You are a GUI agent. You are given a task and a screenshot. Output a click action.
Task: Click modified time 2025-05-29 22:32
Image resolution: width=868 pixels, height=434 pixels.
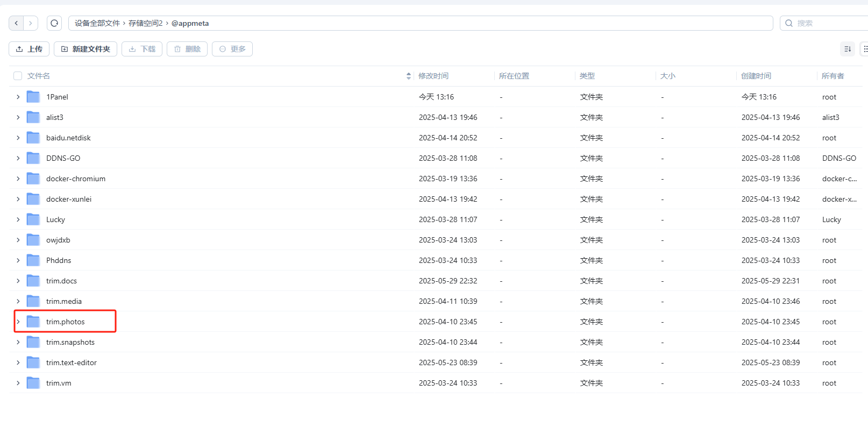448,281
